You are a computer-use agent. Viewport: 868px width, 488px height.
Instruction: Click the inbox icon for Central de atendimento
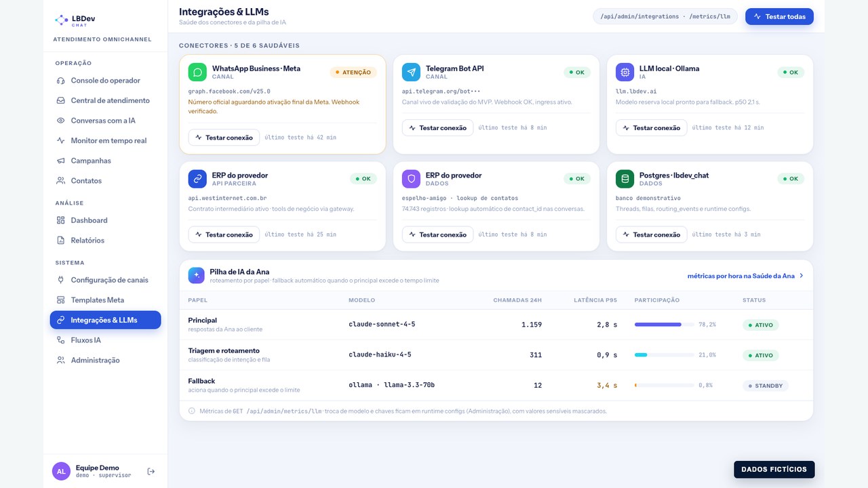pos(61,100)
